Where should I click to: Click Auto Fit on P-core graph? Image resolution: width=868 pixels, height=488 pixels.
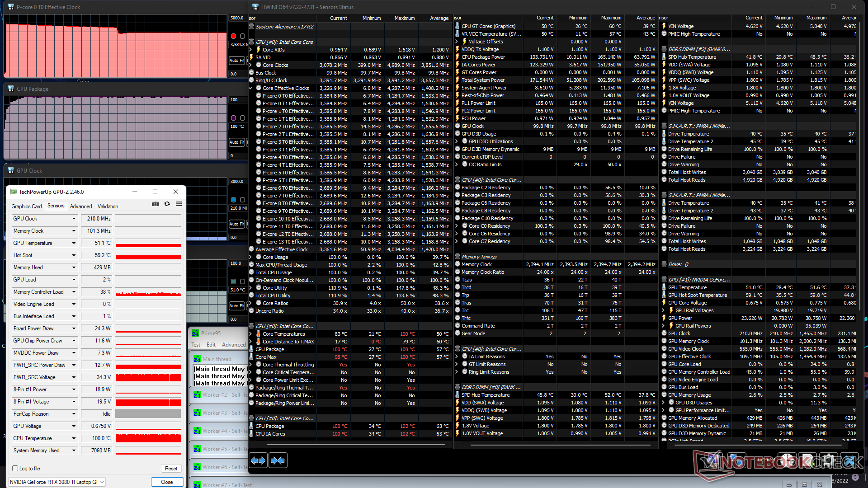(x=236, y=60)
